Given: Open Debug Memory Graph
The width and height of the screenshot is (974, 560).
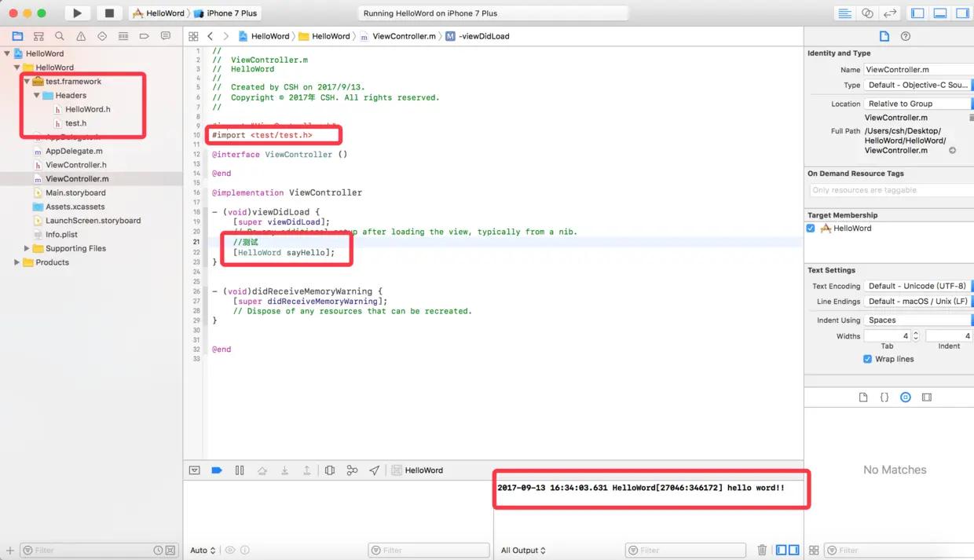Looking at the screenshot, I should click(x=352, y=470).
